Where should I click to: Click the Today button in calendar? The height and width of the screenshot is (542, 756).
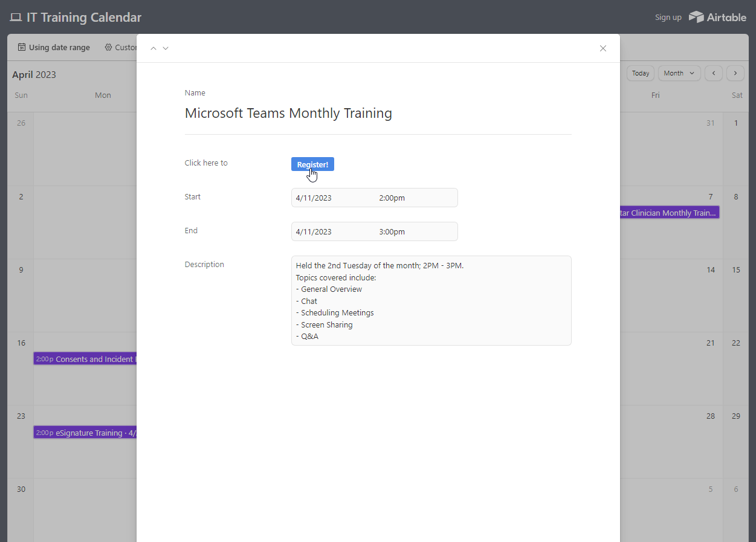coord(641,73)
